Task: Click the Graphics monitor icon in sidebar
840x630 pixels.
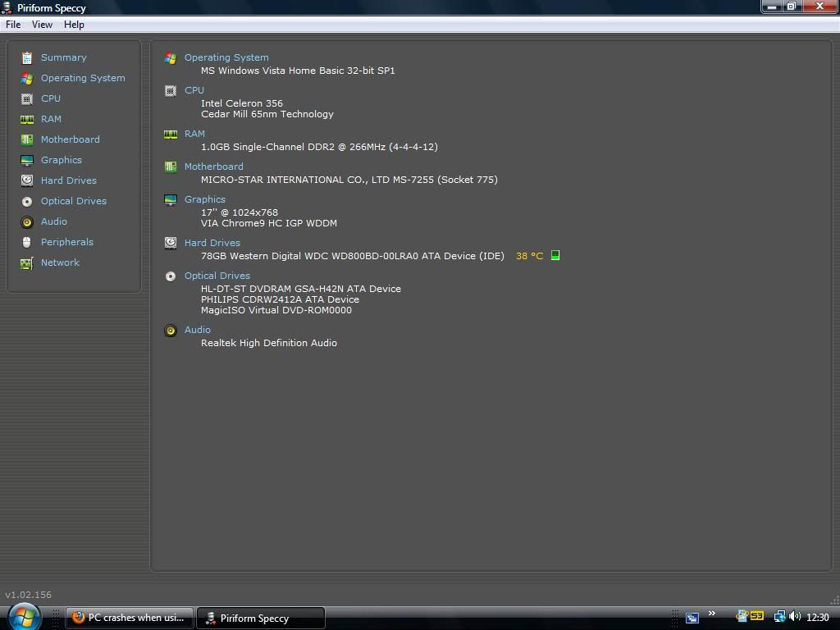Action: 27,160
